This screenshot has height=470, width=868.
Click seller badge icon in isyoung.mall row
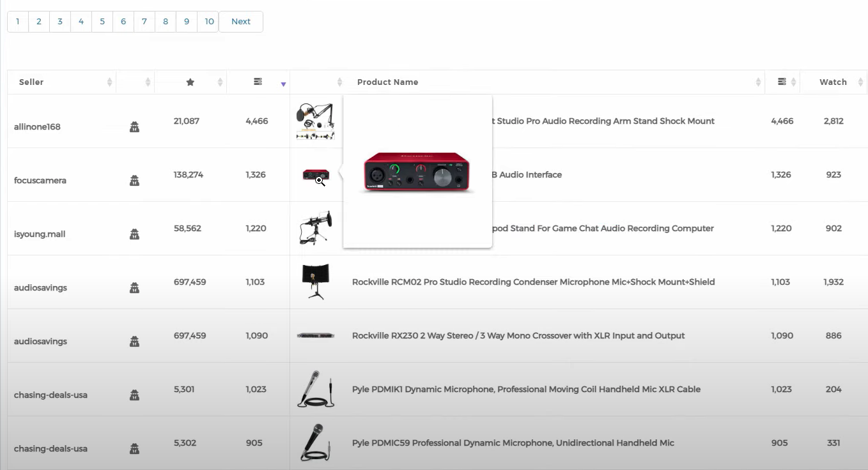point(134,234)
